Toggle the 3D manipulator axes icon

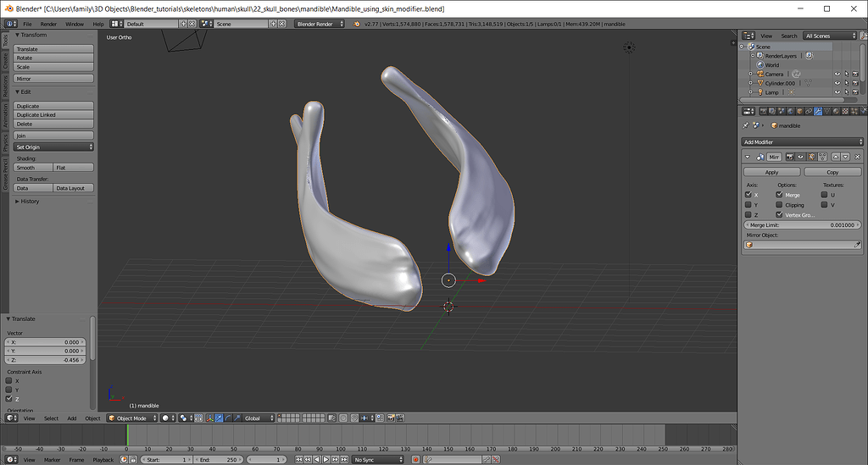210,418
